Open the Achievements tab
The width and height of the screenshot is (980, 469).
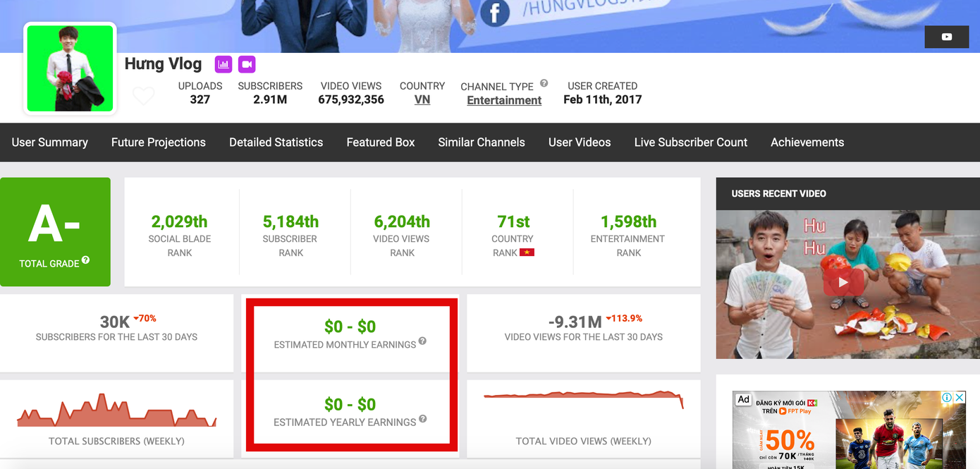(x=807, y=142)
